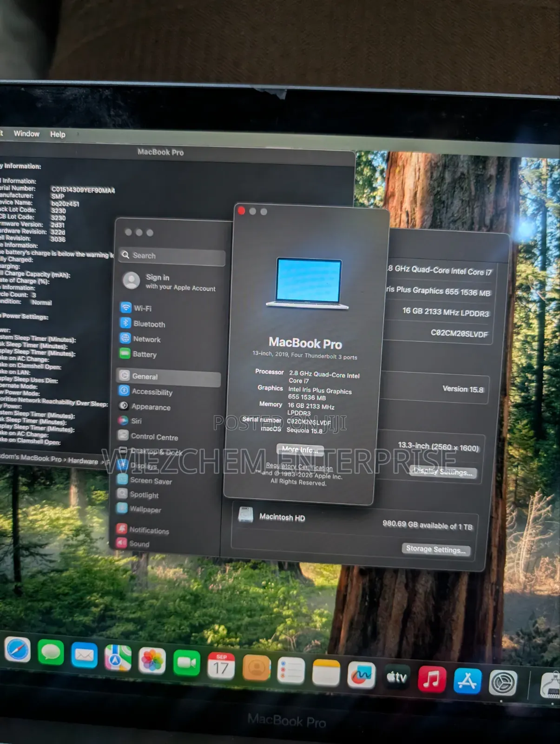Click More Info button in About window
The width and height of the screenshot is (560, 744).
(x=300, y=450)
